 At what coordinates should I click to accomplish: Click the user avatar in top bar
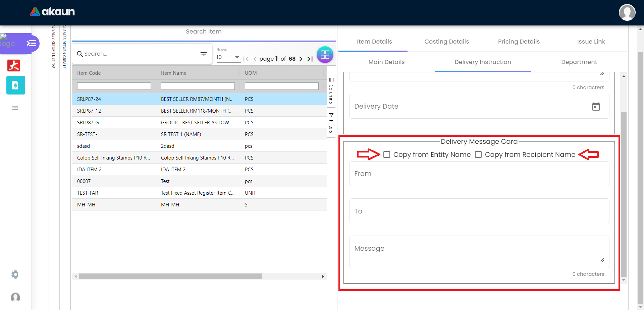point(627,12)
